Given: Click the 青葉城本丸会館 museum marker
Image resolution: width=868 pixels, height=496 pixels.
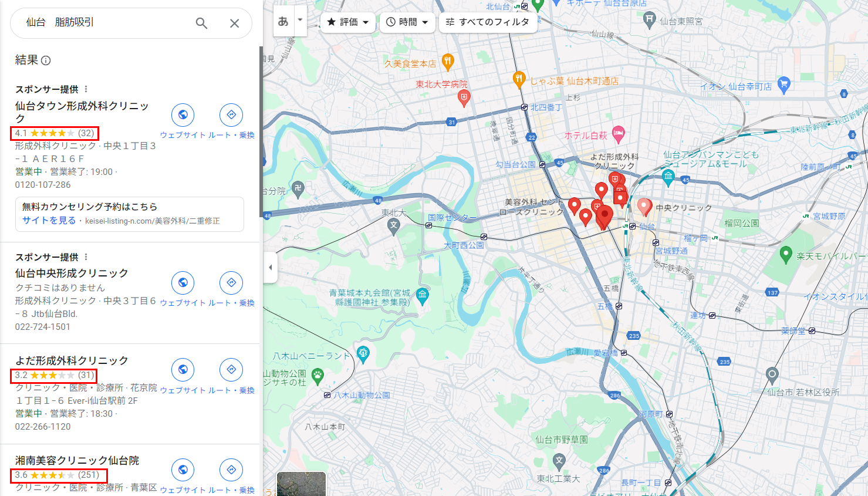Looking at the screenshot, I should [422, 296].
